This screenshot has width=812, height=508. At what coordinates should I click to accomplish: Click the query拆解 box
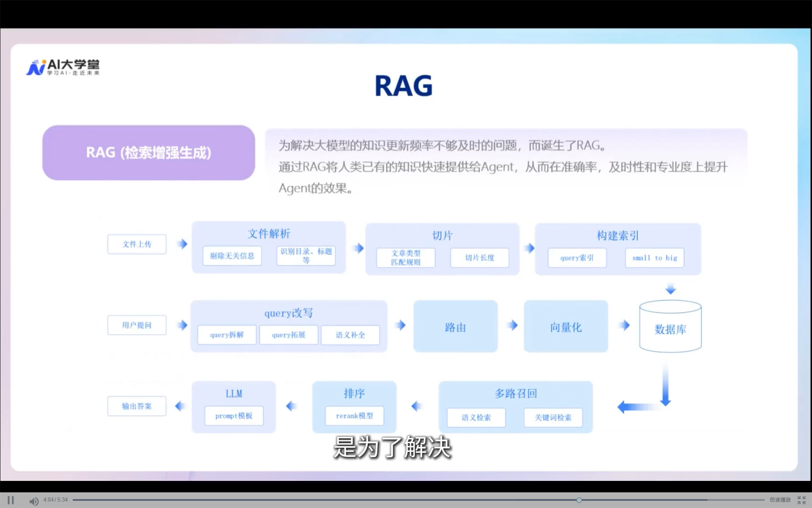point(227,335)
